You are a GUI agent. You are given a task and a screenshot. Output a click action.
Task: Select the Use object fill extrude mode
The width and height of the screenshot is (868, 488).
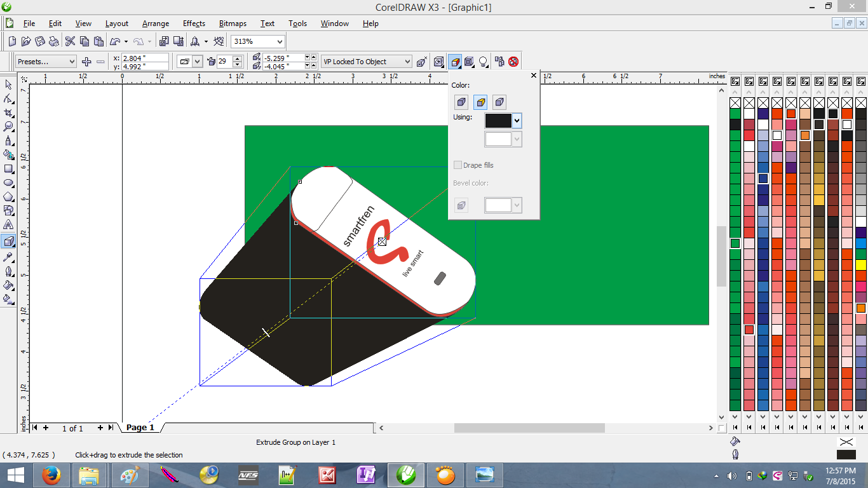coord(461,102)
